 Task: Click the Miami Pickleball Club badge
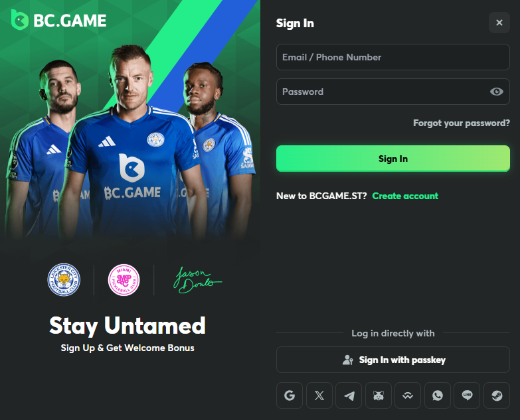[x=124, y=280]
